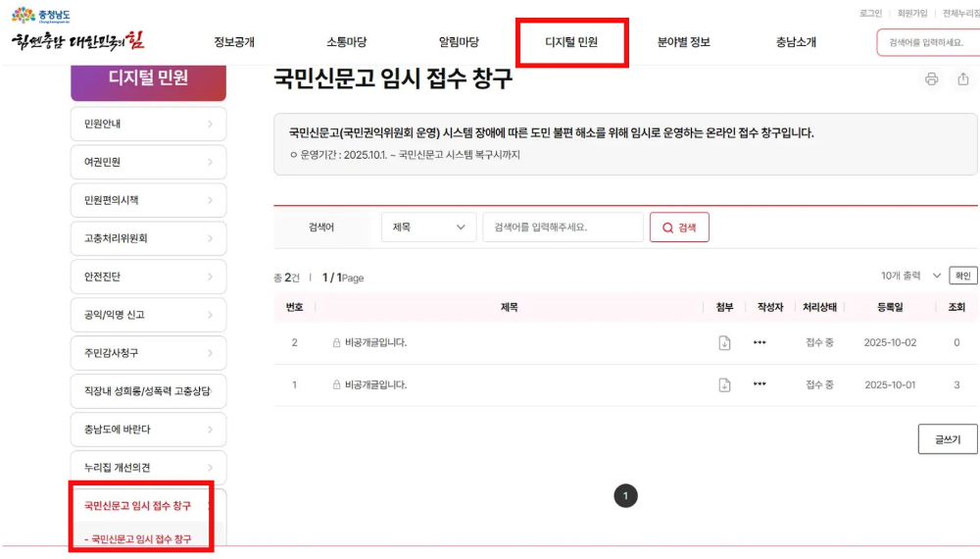The width and height of the screenshot is (980, 559).
Task: Click the 글쓰기 write button
Action: click(947, 439)
